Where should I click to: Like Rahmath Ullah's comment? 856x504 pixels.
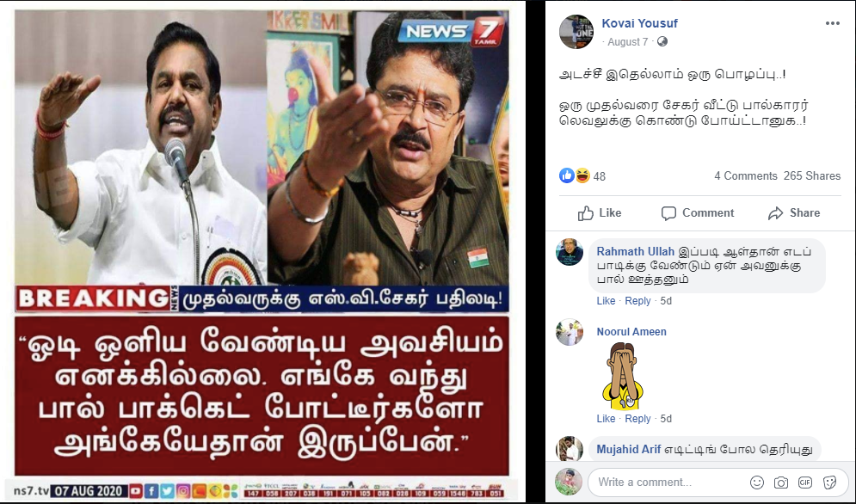[x=606, y=301]
